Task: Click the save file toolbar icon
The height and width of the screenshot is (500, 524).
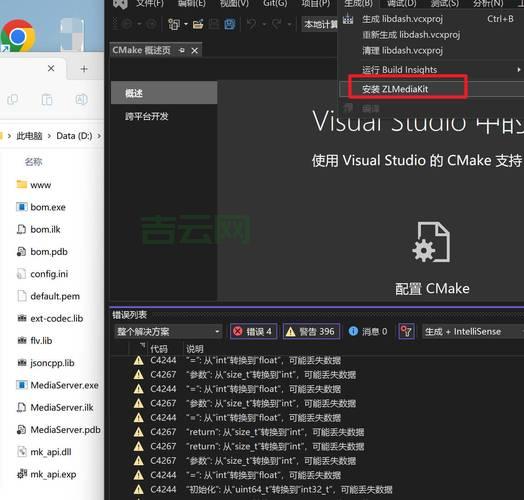Action: coord(214,24)
